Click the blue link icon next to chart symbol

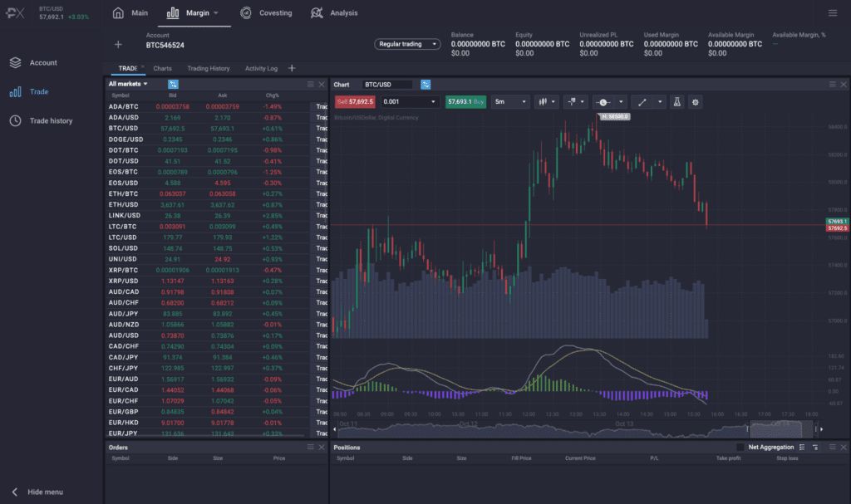coord(425,85)
